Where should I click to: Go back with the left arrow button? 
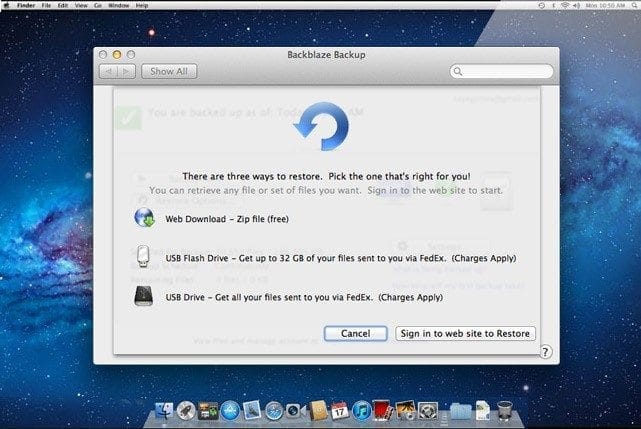(x=108, y=71)
